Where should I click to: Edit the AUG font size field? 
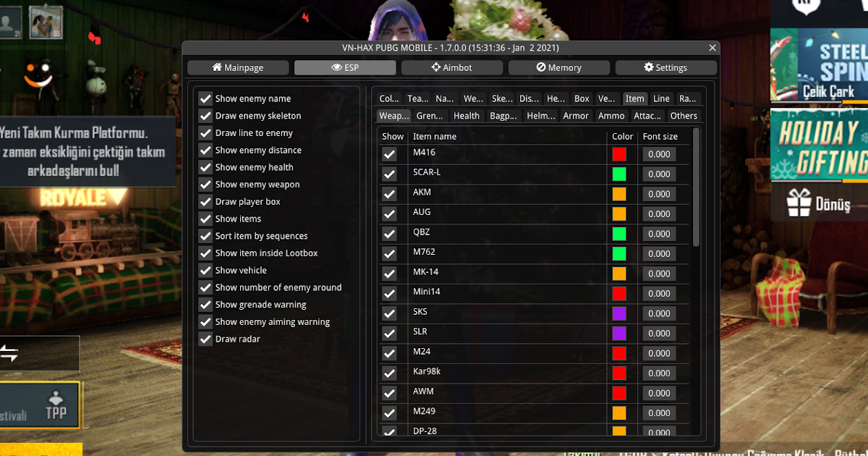(659, 214)
